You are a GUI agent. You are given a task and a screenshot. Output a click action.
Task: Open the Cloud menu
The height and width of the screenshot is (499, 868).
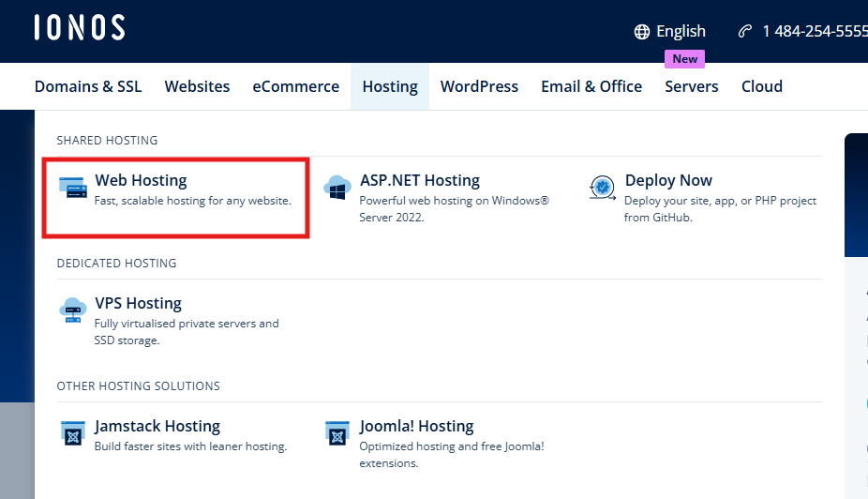click(762, 86)
